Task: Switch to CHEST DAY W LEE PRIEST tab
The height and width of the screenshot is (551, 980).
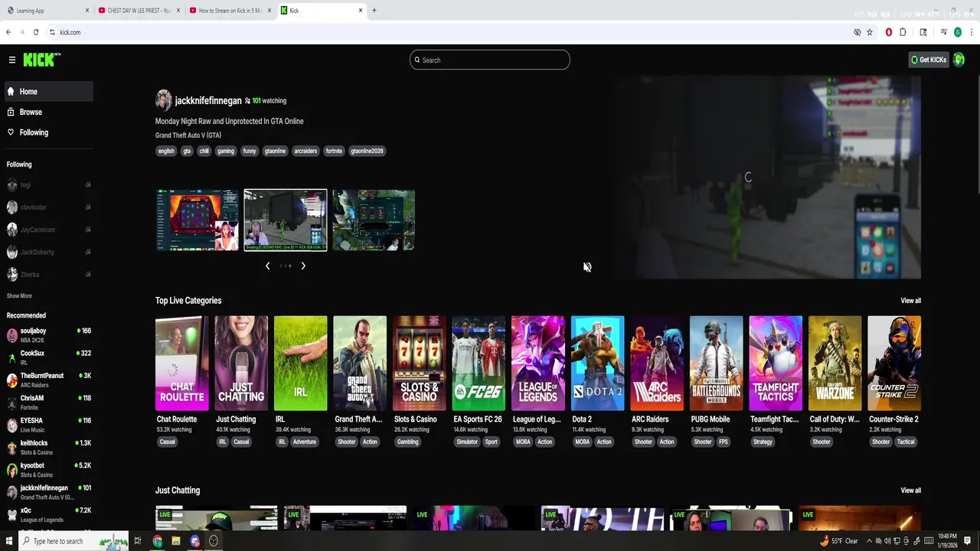Action: [x=140, y=11]
